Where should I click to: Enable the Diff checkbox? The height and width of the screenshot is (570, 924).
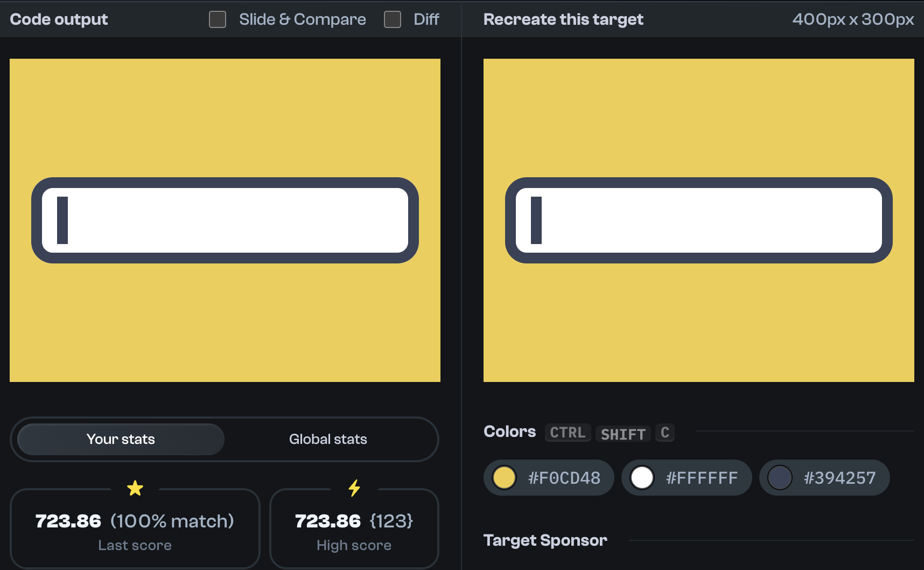[x=392, y=19]
